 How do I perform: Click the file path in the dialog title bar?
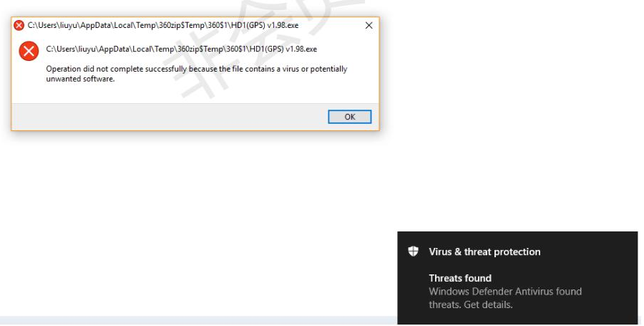point(163,26)
